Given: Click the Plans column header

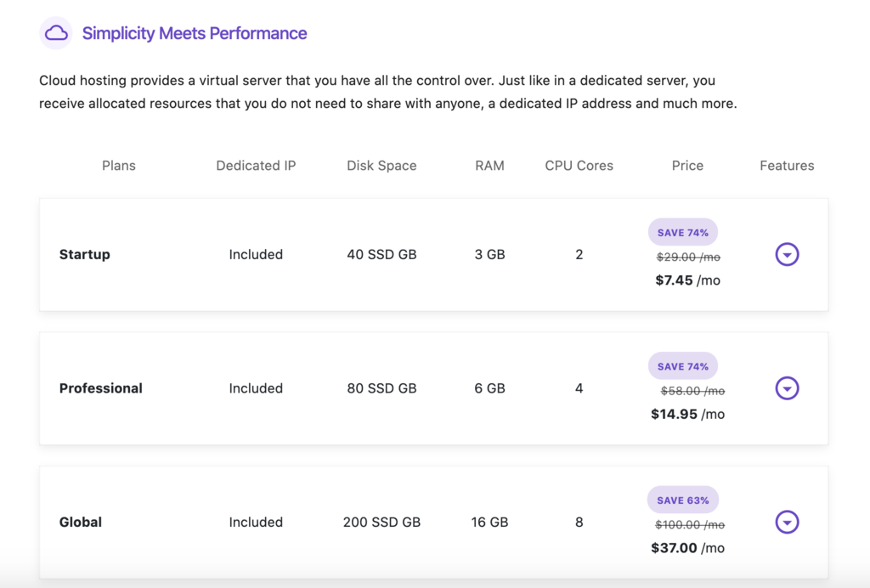Looking at the screenshot, I should tap(118, 166).
